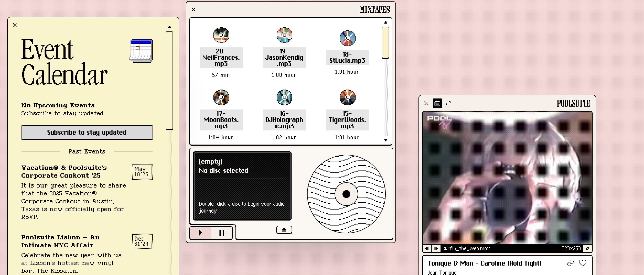Click the 18-StLucia.mp3 file name

(347, 58)
